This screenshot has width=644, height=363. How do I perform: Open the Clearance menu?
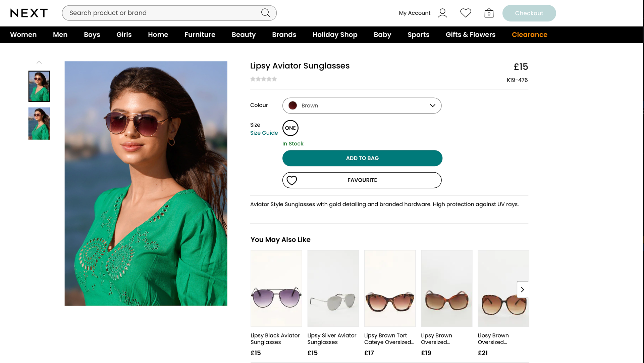coord(529,35)
